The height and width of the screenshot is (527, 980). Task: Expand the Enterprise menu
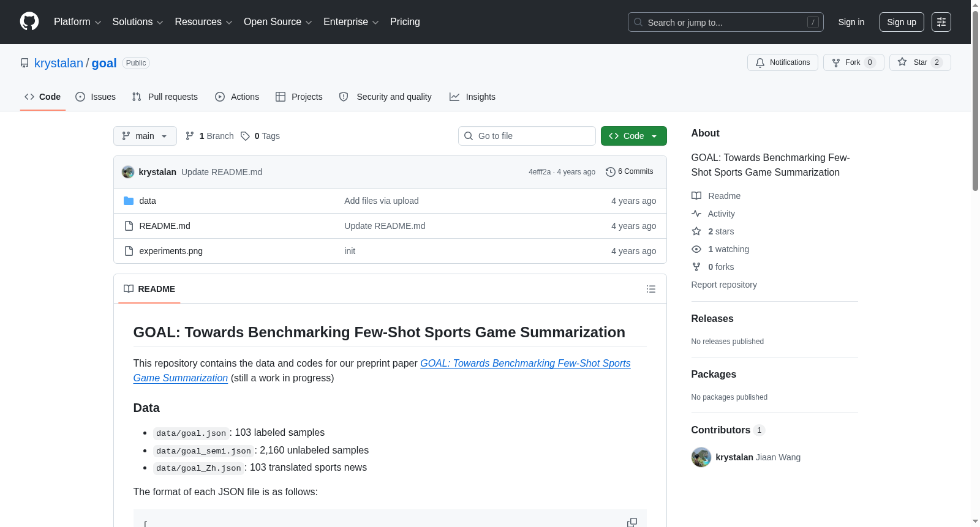[x=351, y=22]
